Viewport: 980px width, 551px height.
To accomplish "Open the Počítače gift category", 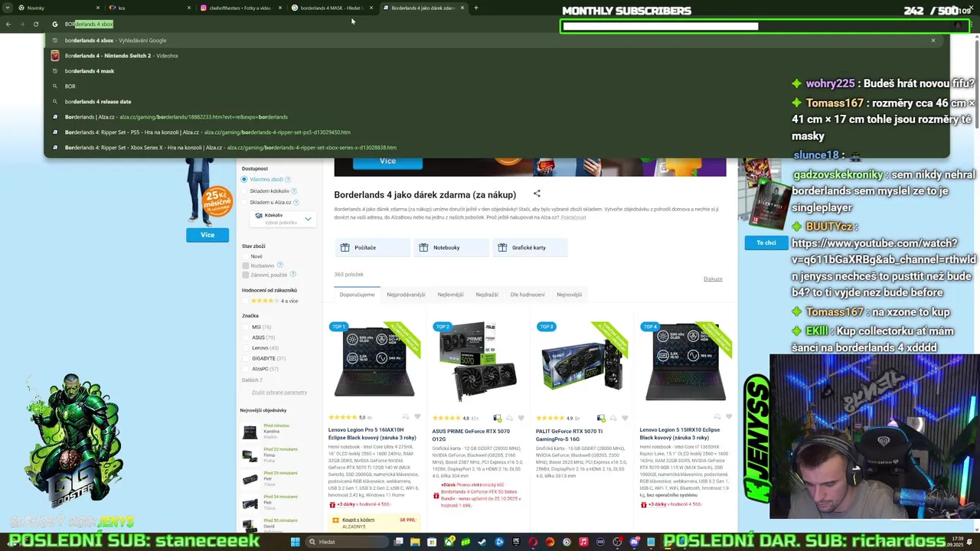I will [x=372, y=247].
